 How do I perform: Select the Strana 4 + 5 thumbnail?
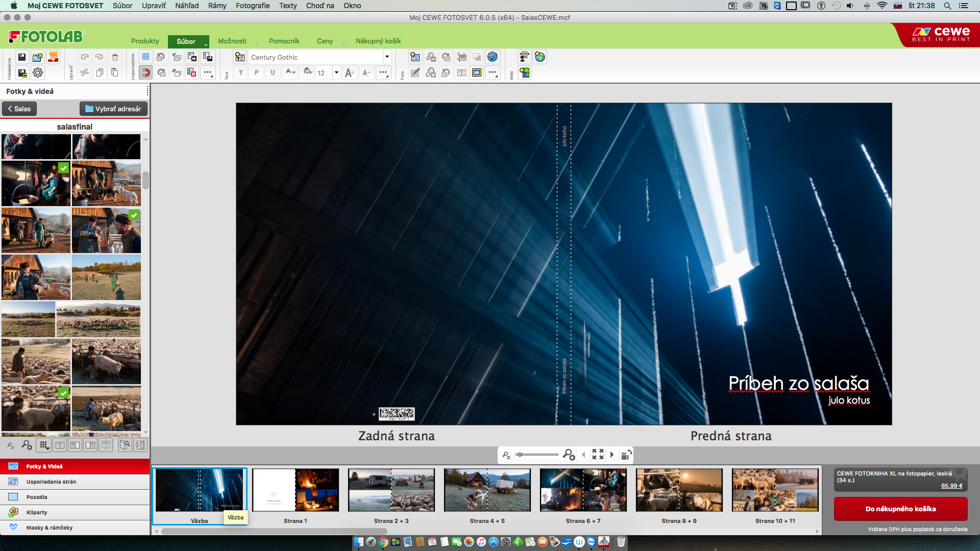(x=487, y=490)
